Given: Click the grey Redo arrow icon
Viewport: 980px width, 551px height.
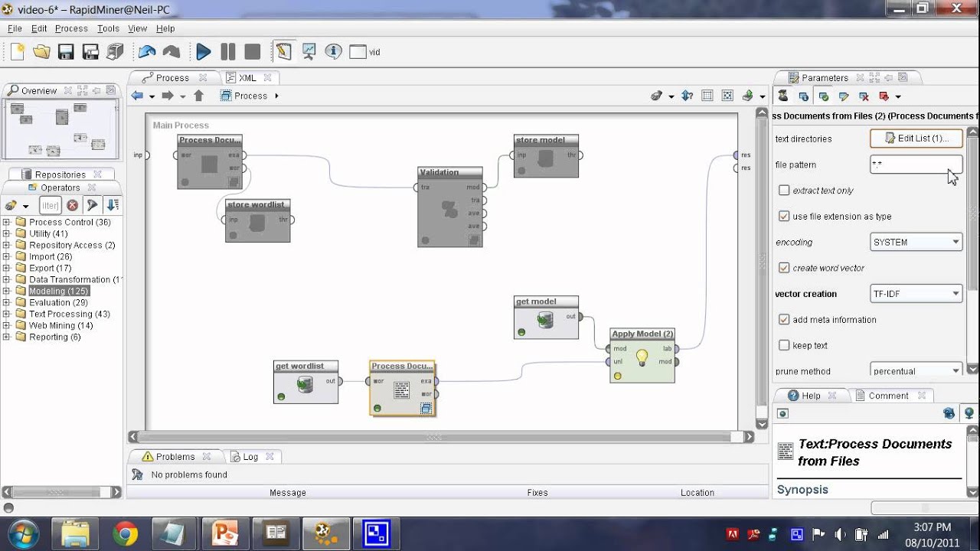Looking at the screenshot, I should [x=171, y=52].
